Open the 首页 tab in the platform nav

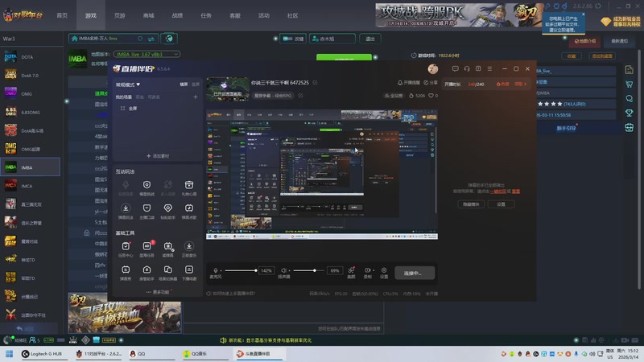(62, 15)
